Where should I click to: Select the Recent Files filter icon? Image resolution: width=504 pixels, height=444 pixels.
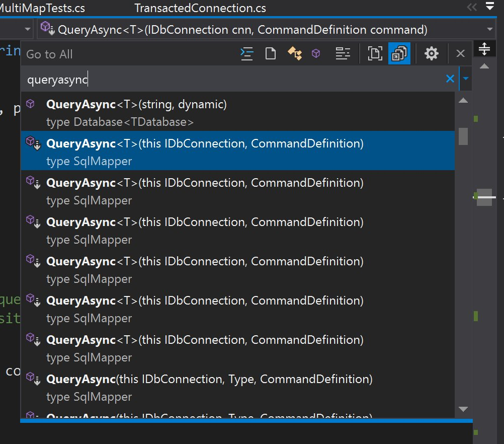[246, 53]
